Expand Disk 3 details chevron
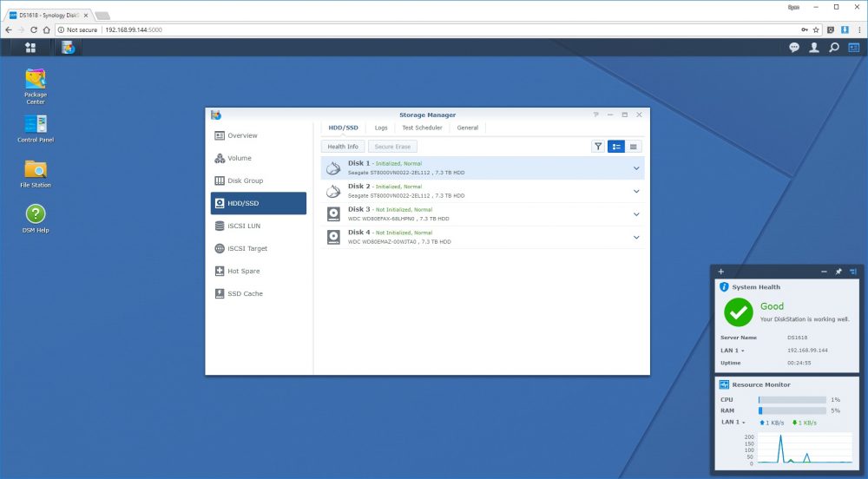Viewport: 868px width, 479px height. coord(636,214)
